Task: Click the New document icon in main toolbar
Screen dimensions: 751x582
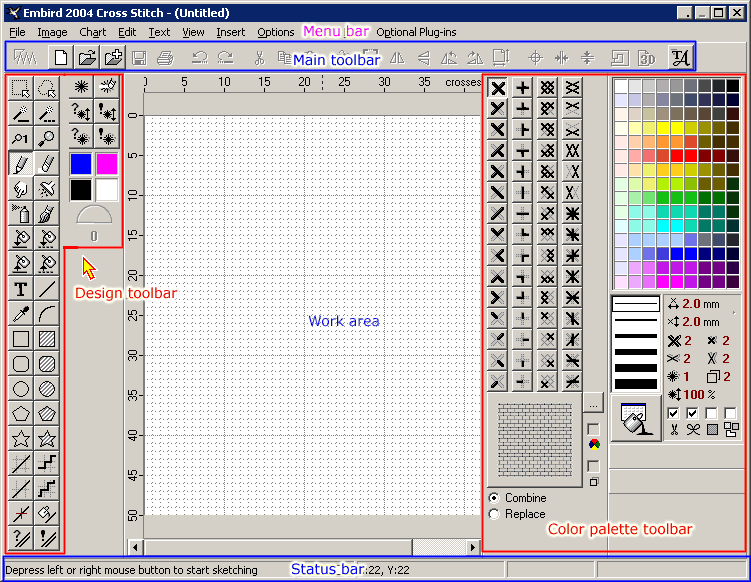Action: [61, 57]
